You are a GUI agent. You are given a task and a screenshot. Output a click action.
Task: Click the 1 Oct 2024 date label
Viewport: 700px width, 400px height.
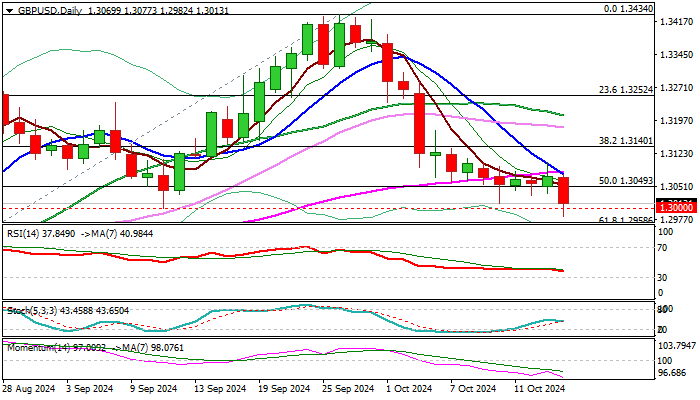point(411,389)
